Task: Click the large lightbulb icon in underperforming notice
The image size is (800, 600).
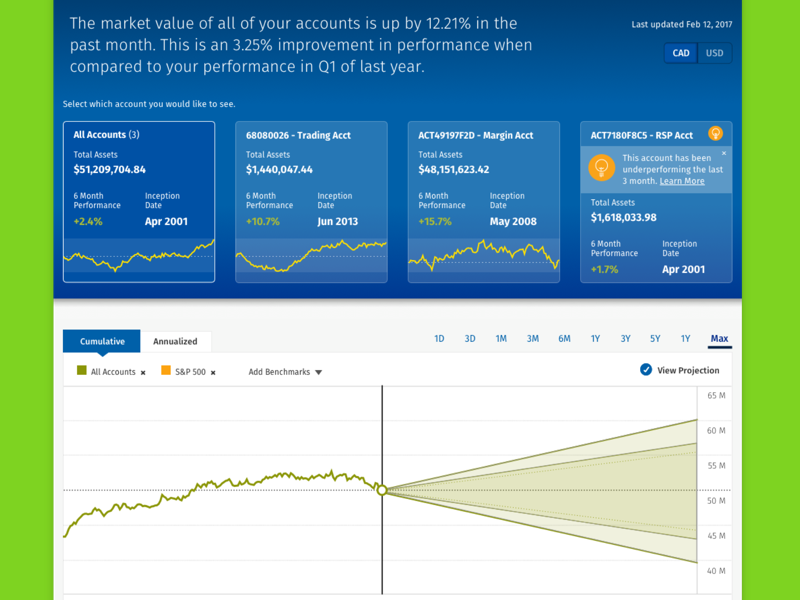Action: pyautogui.click(x=602, y=168)
